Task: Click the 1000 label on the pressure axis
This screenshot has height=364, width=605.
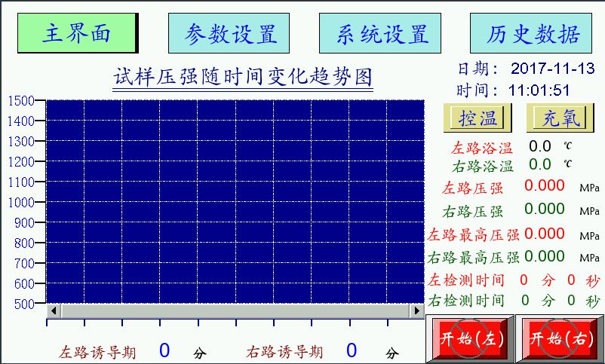Action: click(x=21, y=203)
